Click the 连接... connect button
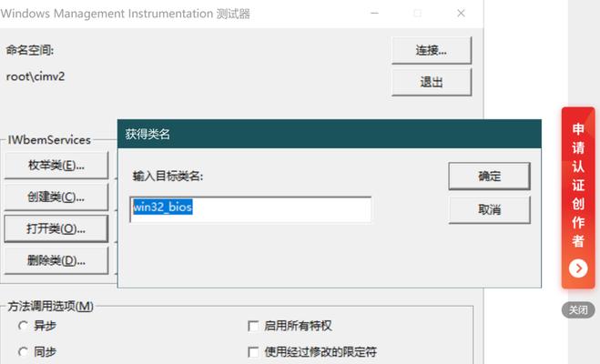The height and width of the screenshot is (364, 600). coord(432,50)
